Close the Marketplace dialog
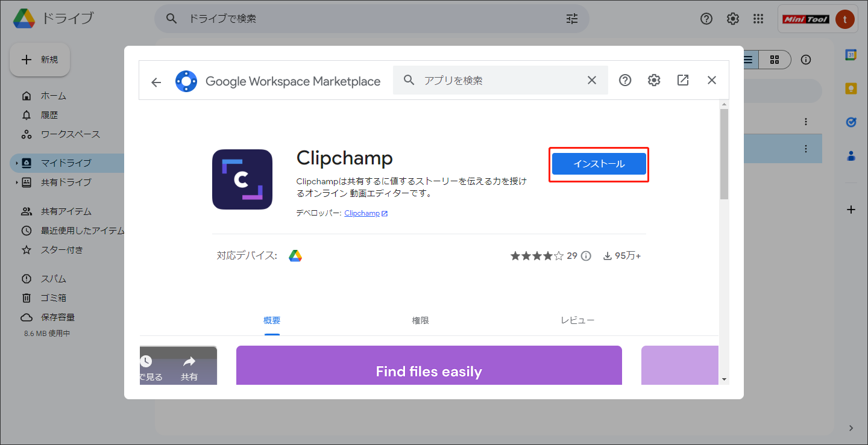This screenshot has width=868, height=445. (x=712, y=80)
